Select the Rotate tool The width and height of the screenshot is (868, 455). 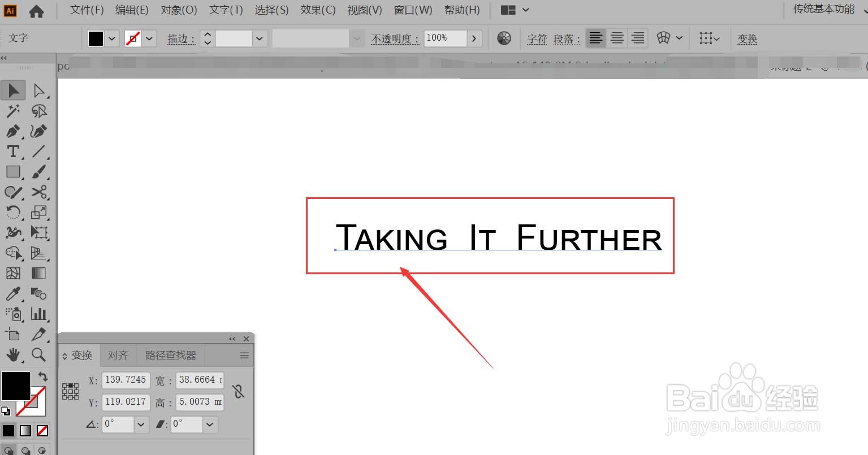point(13,213)
